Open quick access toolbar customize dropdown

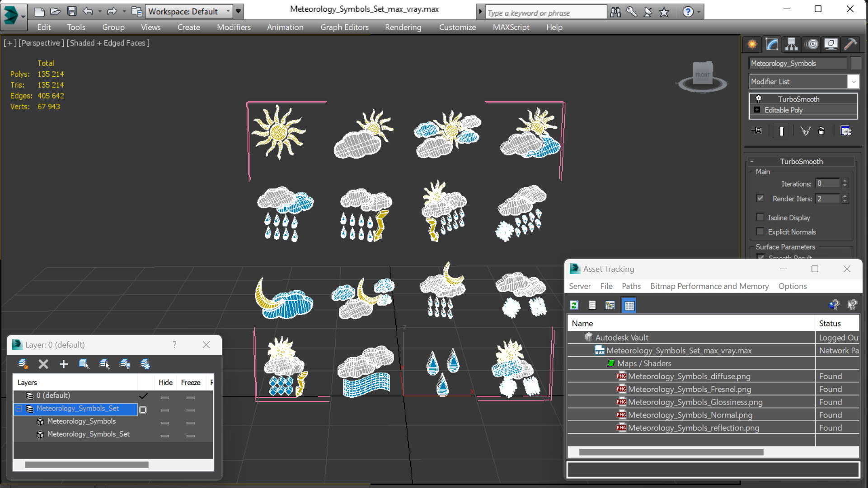(238, 11)
